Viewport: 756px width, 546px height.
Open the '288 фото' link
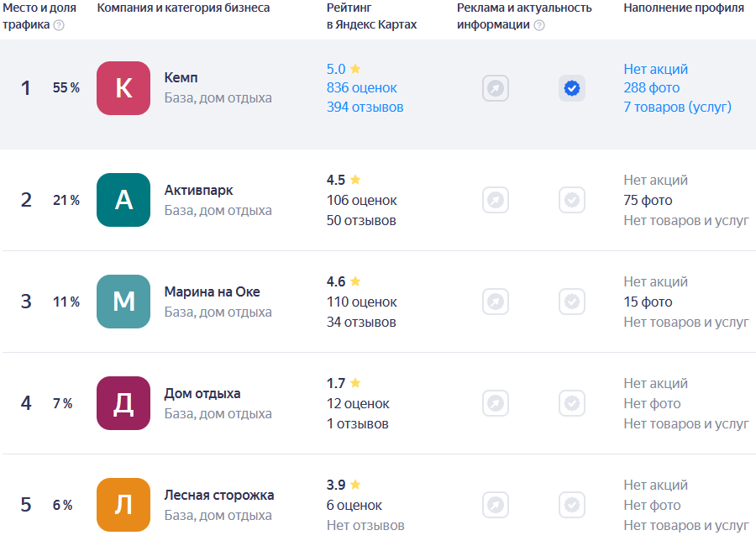click(651, 88)
